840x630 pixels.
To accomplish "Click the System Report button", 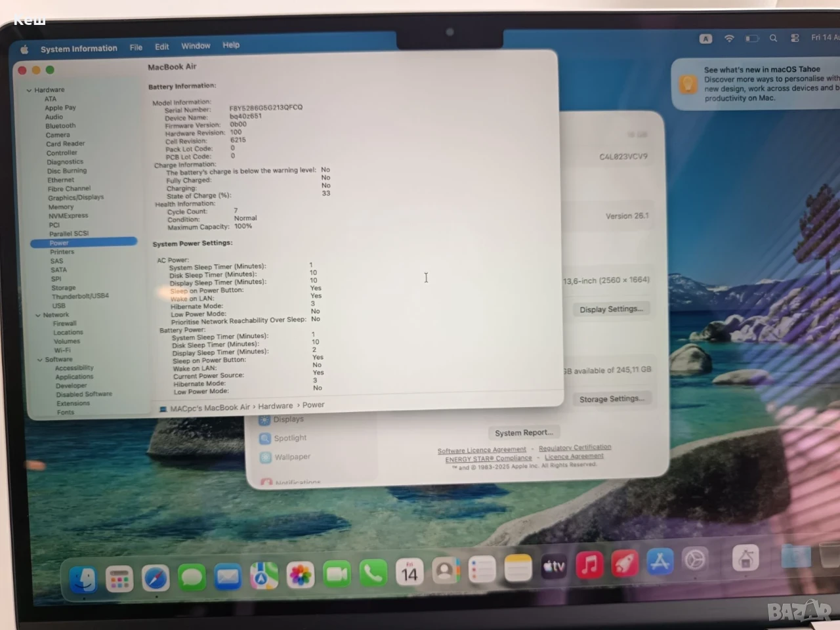I will coord(524,433).
